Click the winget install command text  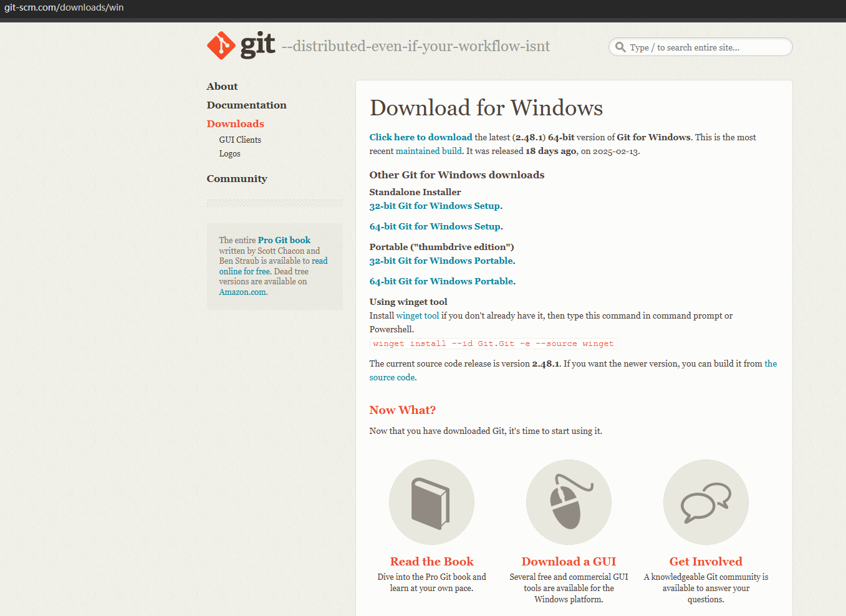point(493,344)
